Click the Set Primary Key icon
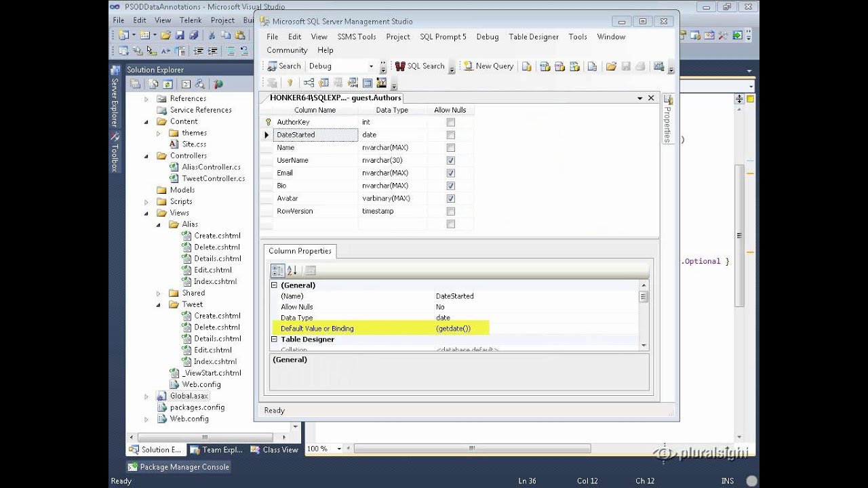 (290, 83)
